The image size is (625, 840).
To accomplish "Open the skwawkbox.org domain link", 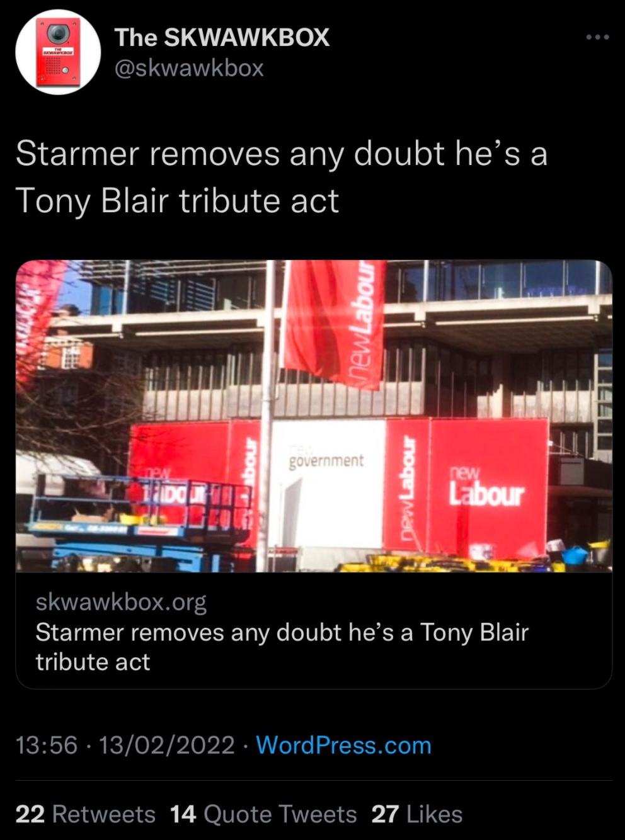I will 121,602.
